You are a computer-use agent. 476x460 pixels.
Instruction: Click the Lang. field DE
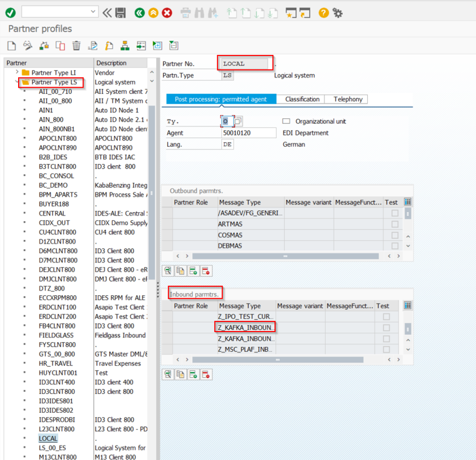[x=227, y=145]
